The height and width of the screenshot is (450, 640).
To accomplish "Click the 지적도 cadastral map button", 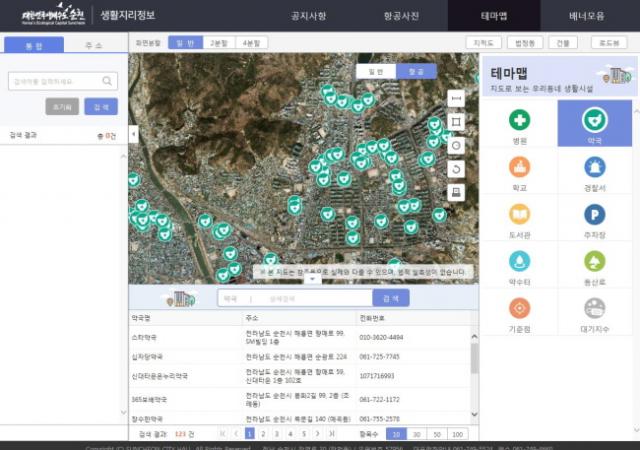I will pos(483,44).
